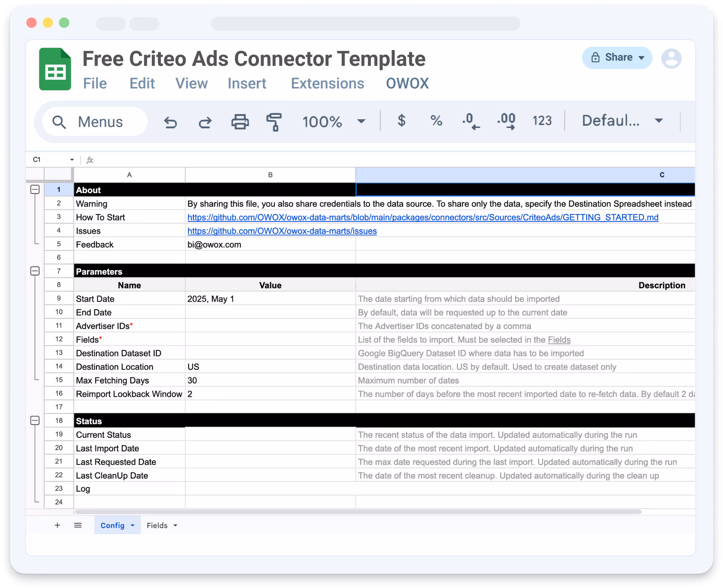This screenshot has width=723, height=588.
Task: Open the 123 number format menu
Action: pos(542,120)
